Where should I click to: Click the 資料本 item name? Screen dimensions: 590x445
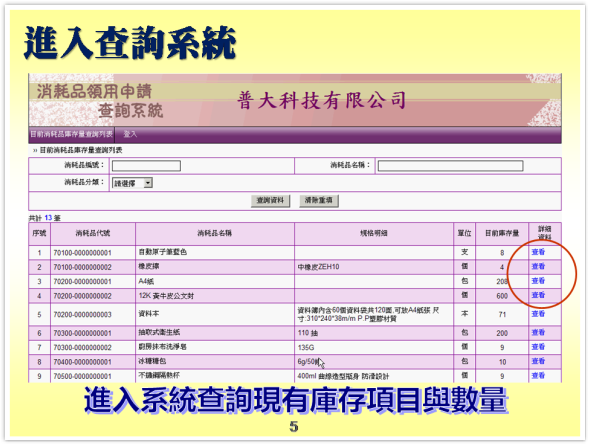click(x=149, y=314)
